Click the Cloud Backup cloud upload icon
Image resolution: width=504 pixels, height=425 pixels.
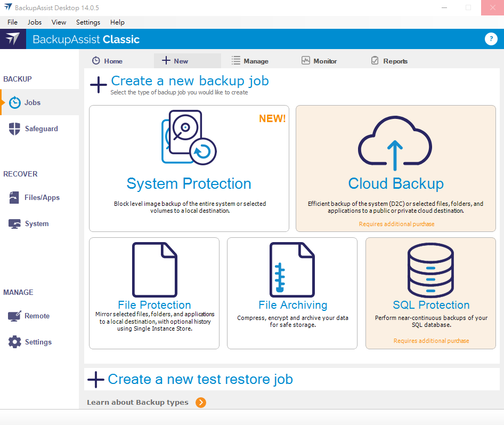(395, 143)
